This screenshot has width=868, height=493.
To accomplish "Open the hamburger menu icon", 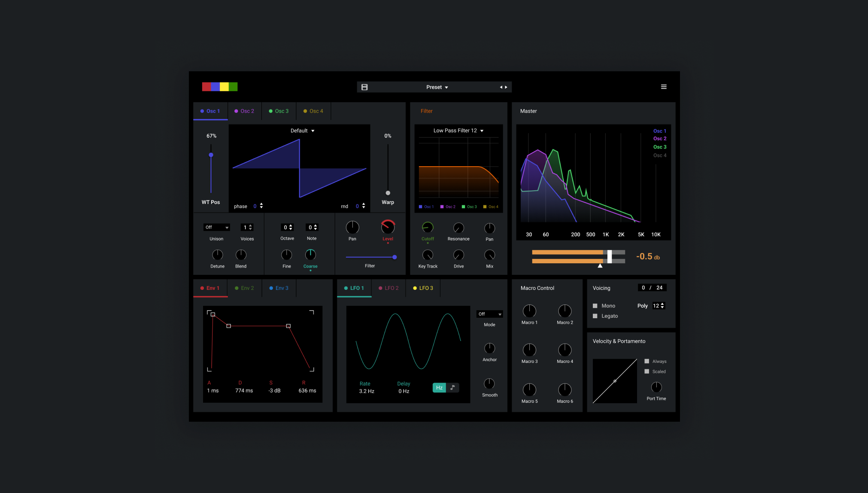I will [664, 87].
